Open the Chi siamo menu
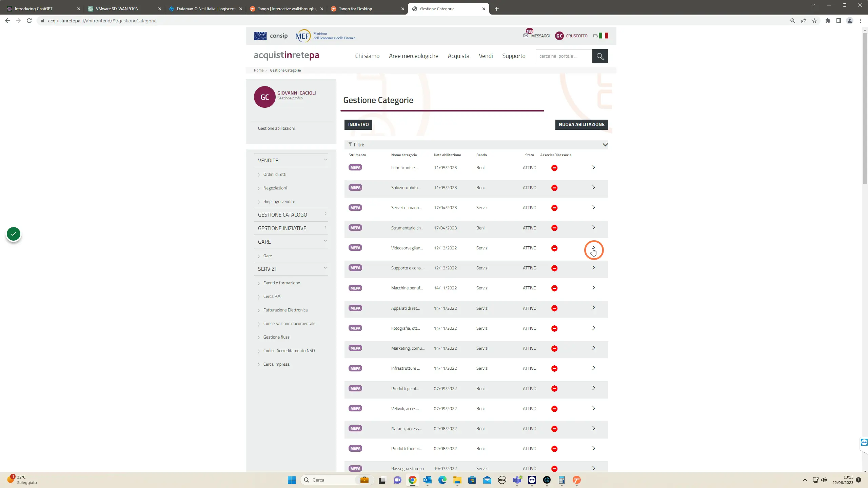The width and height of the screenshot is (868, 488). pyautogui.click(x=367, y=56)
